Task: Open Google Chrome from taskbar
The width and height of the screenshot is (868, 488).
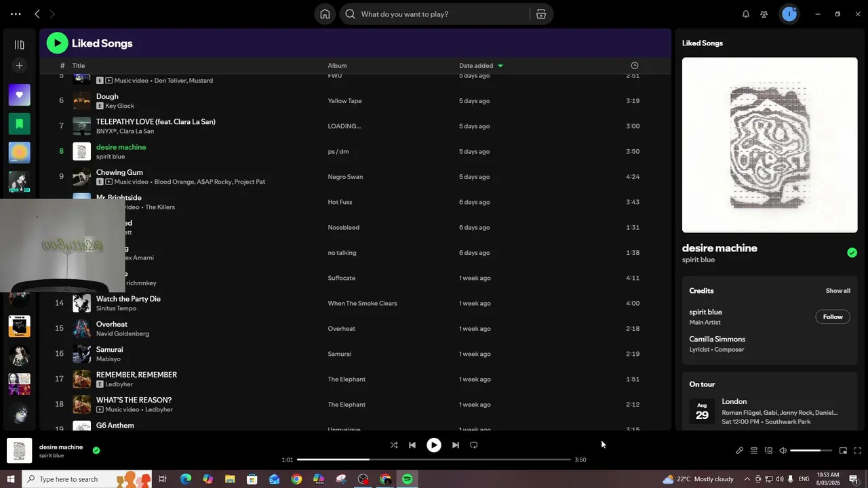Action: (296, 479)
